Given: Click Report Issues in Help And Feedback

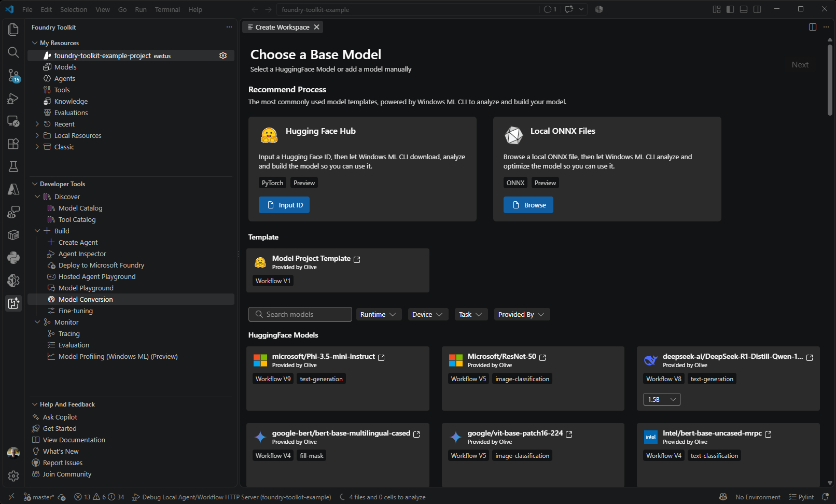Looking at the screenshot, I should pos(63,463).
